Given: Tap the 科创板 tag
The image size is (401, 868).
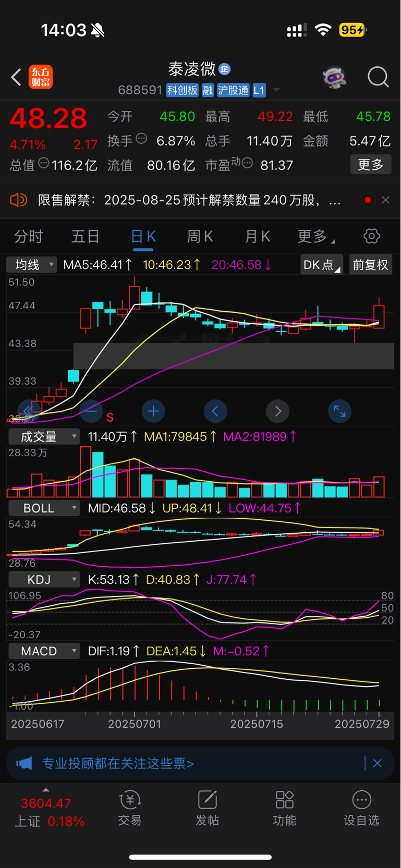Looking at the screenshot, I should click(x=182, y=90).
